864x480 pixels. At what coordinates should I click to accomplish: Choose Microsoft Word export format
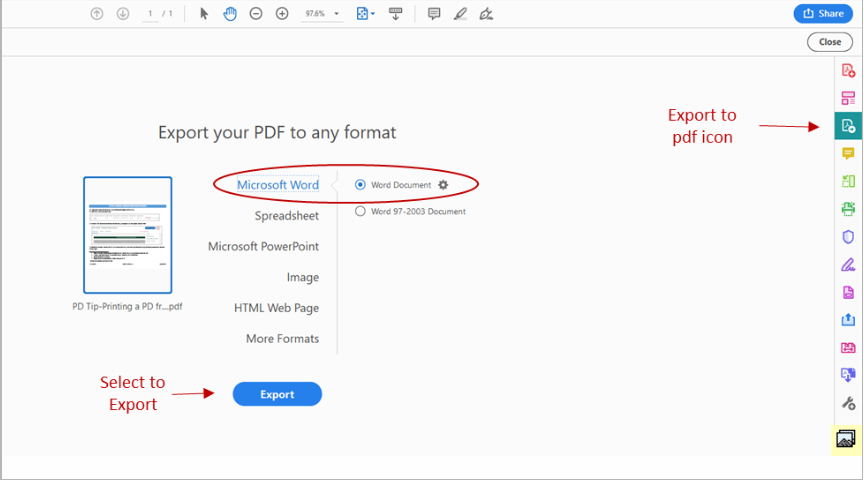[278, 185]
